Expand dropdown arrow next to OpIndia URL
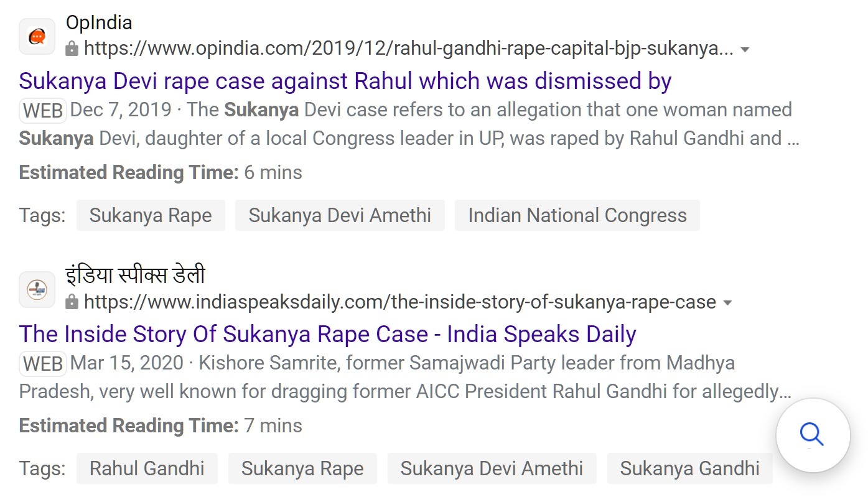The image size is (868, 497). [745, 50]
